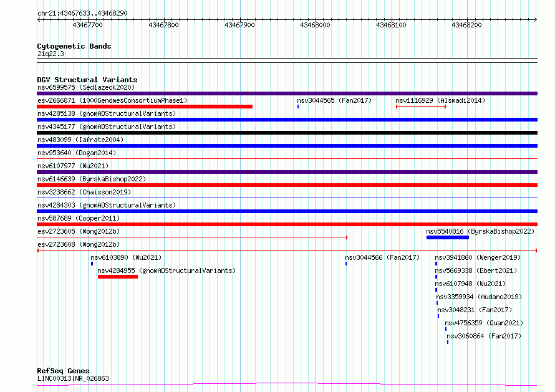Click nsv6107948 (Wu2021) variant label

[470, 284]
